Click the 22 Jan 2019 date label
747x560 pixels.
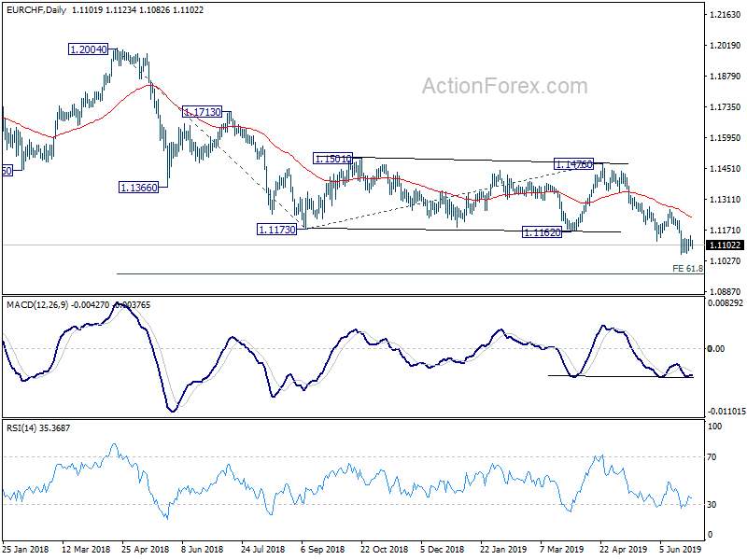click(x=503, y=549)
